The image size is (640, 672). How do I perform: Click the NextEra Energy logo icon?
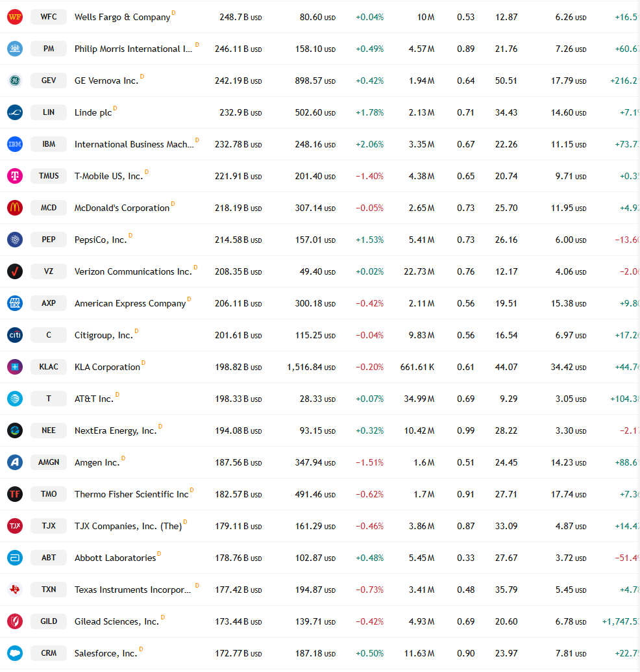pyautogui.click(x=15, y=430)
